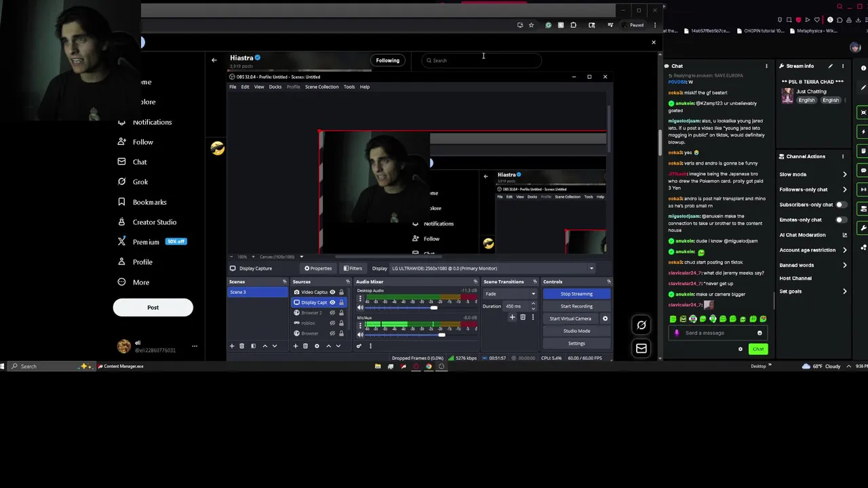Viewport: 868px width, 488px height.
Task: Open scene filters icon in the Scenes dock
Action: point(253,346)
